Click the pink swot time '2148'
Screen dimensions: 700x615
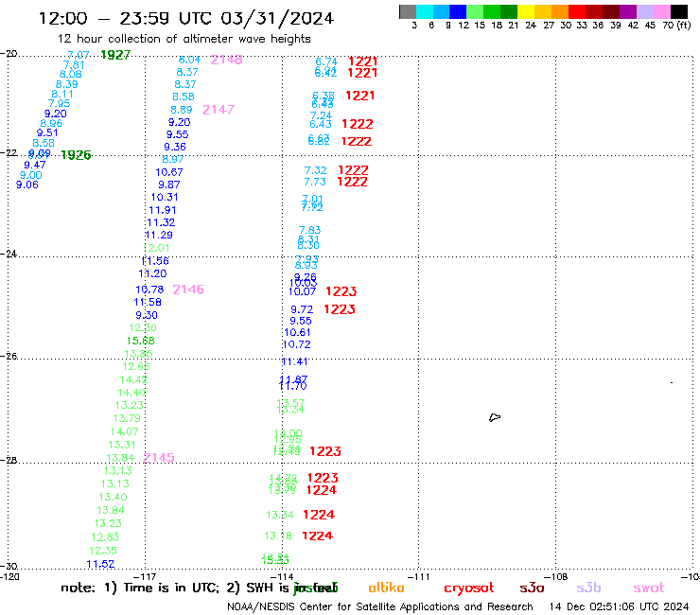pos(226,60)
